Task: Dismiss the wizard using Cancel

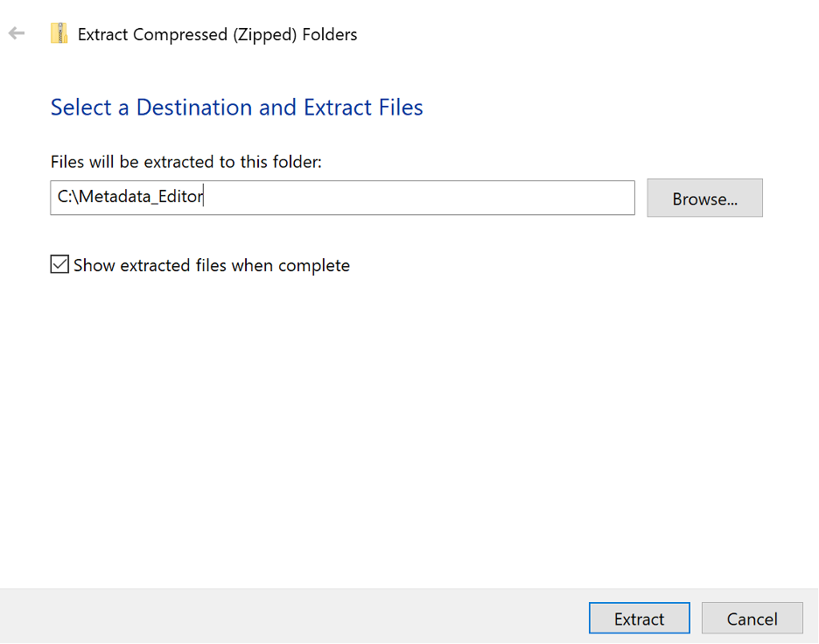Action: click(752, 618)
